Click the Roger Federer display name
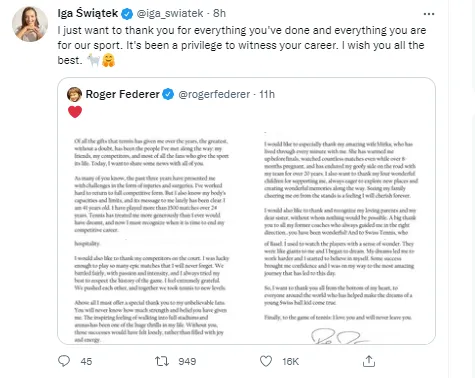The width and height of the screenshot is (475, 378). (123, 94)
